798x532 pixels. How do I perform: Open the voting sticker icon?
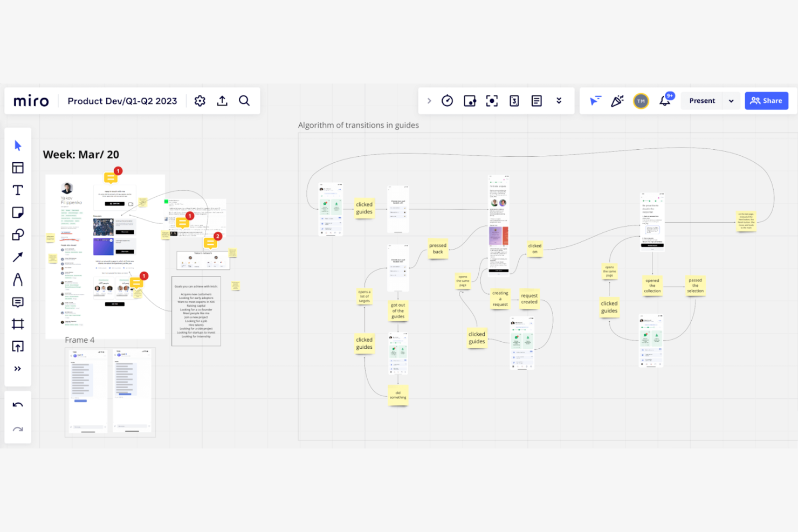470,101
